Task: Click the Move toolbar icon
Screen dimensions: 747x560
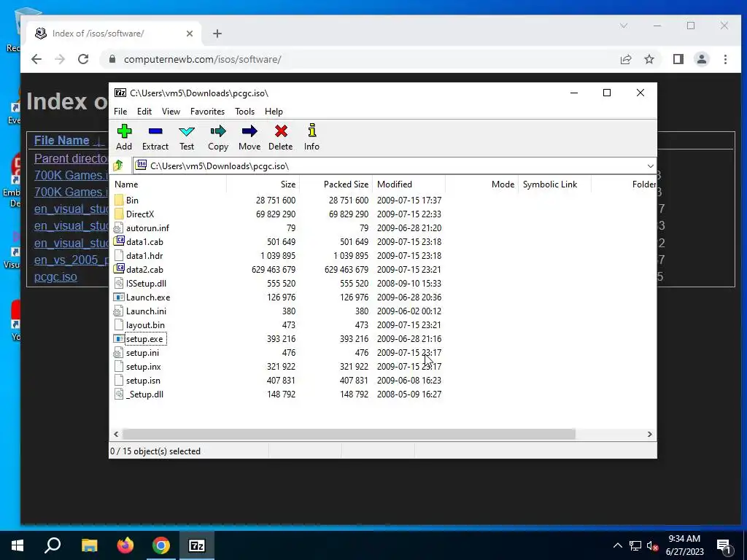Action: [x=249, y=131]
